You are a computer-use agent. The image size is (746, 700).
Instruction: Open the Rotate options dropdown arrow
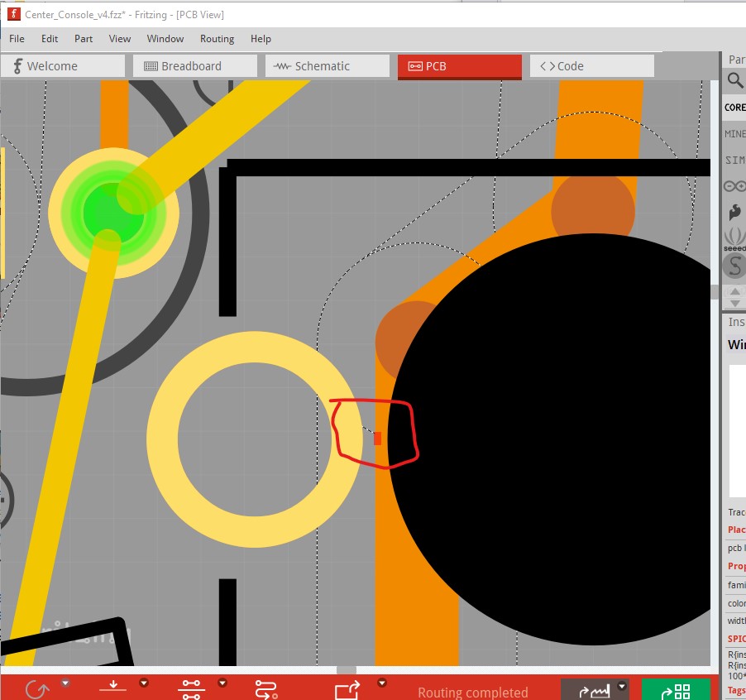coord(65,683)
